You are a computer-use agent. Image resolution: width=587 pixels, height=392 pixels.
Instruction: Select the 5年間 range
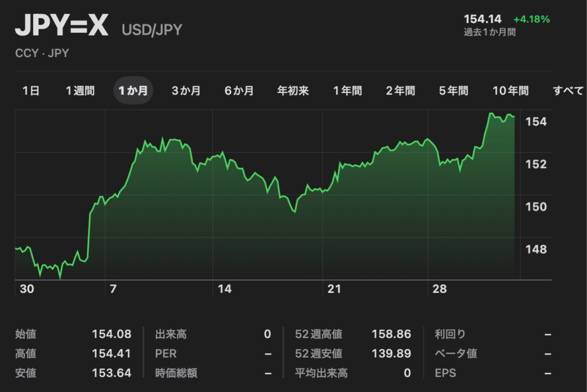tap(453, 91)
